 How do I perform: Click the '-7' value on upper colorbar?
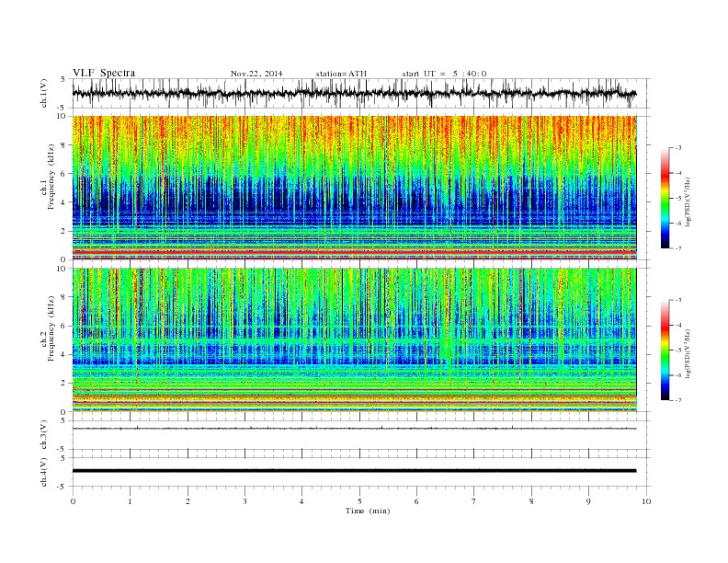point(677,248)
